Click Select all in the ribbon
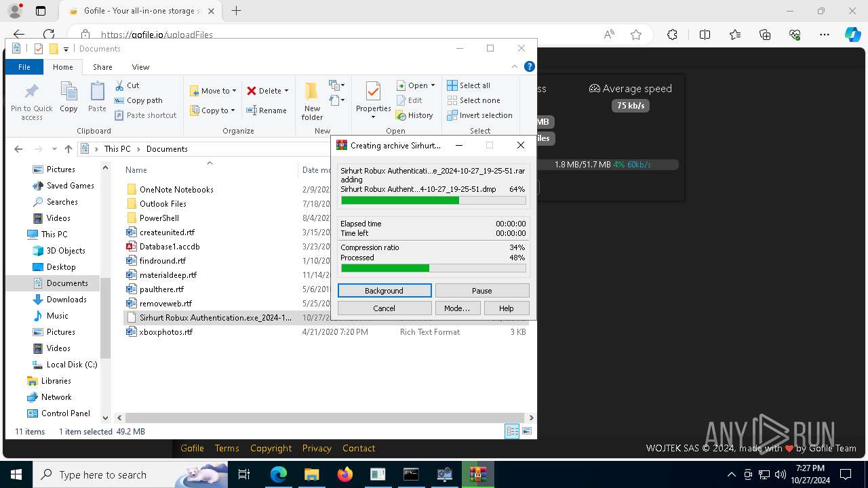 coord(469,85)
